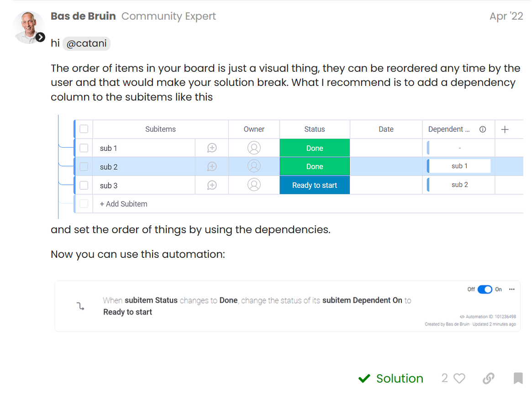View the 2 likes count
The image size is (532, 394).
(x=444, y=378)
